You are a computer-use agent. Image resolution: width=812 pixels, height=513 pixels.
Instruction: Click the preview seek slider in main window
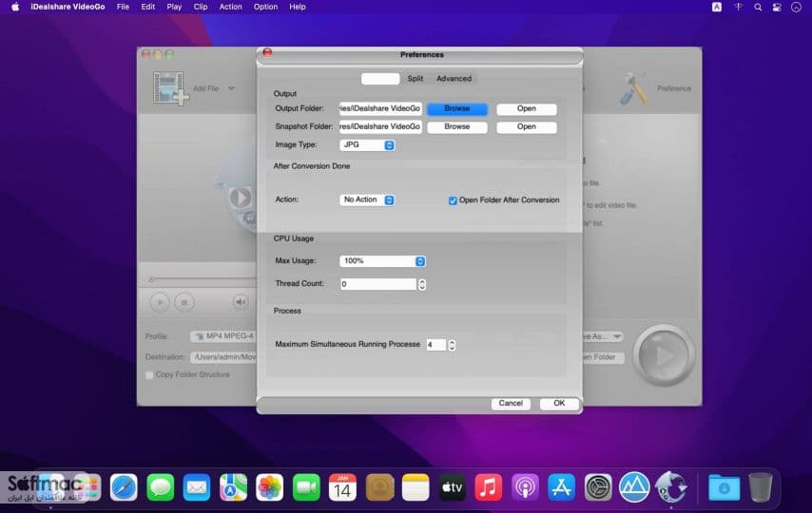pos(202,279)
